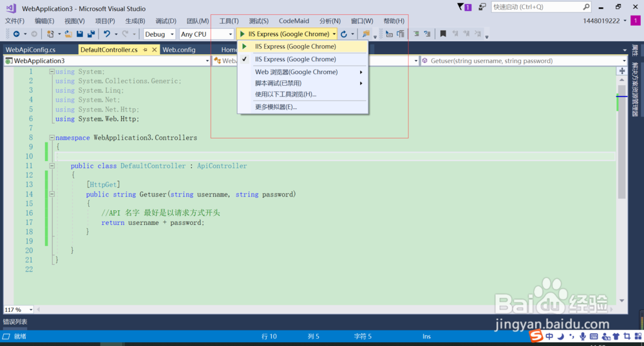Click the display member list icon

390,34
